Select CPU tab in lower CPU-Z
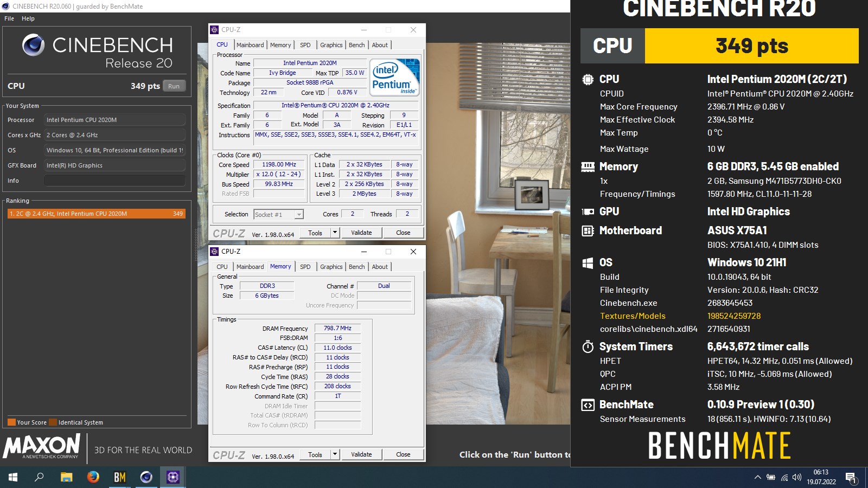The width and height of the screenshot is (868, 488). (x=222, y=267)
